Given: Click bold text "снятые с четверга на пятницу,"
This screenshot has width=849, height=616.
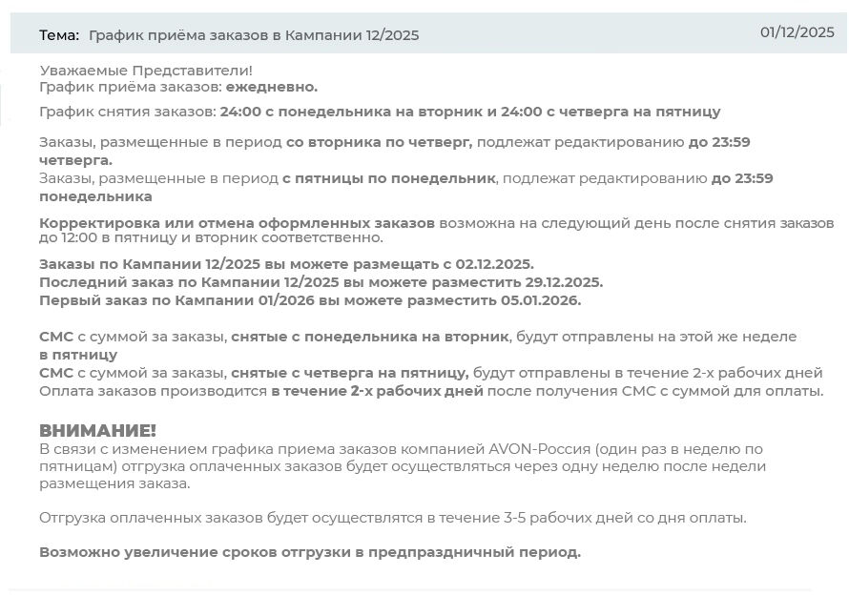Looking at the screenshot, I should 349,373.
